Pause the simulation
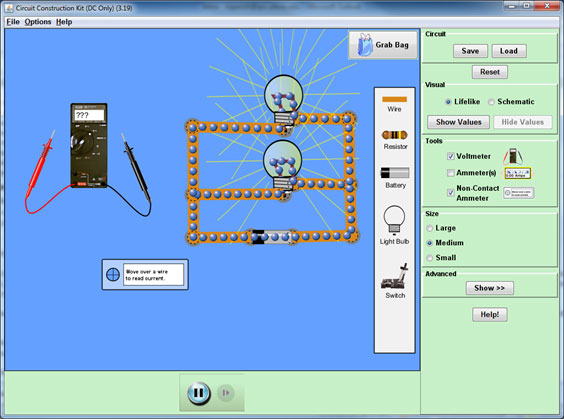 (199, 393)
